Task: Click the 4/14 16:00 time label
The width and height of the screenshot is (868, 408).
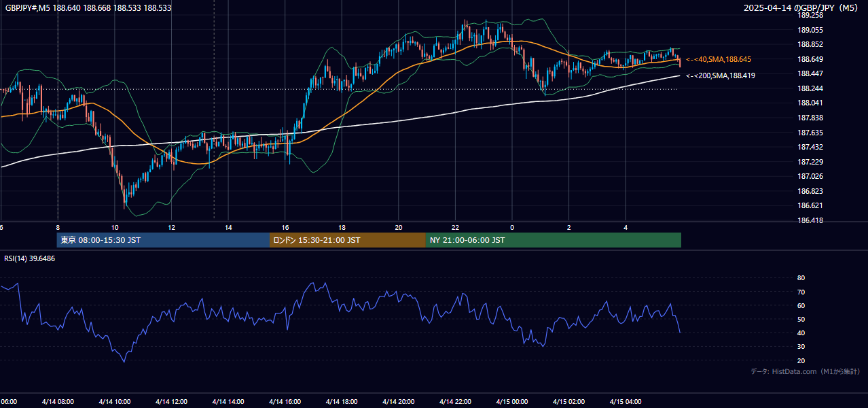Action: pos(285,402)
